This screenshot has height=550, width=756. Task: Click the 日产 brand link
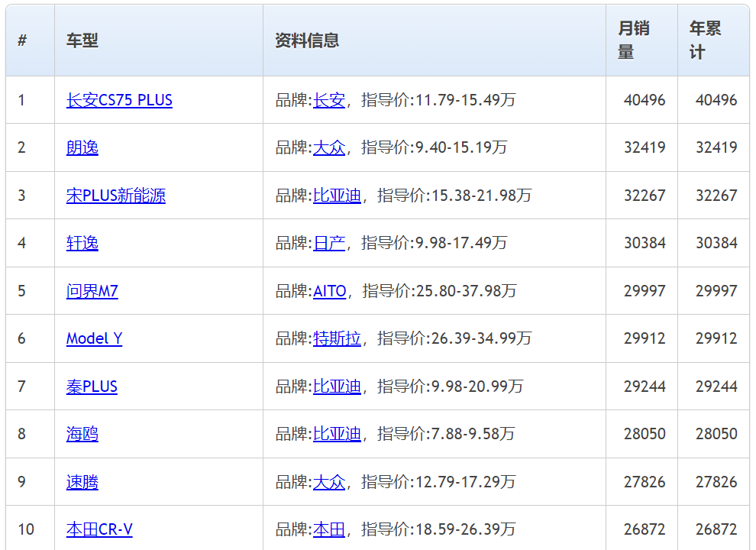coord(329,243)
